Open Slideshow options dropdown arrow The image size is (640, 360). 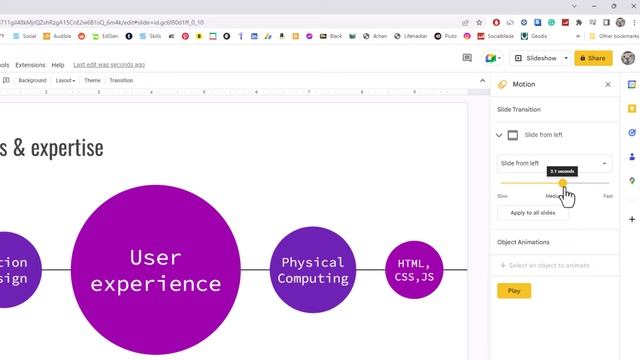coord(566,58)
